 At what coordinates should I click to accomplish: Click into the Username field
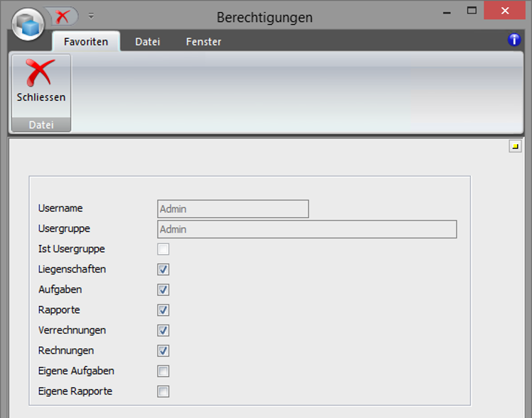tap(233, 209)
